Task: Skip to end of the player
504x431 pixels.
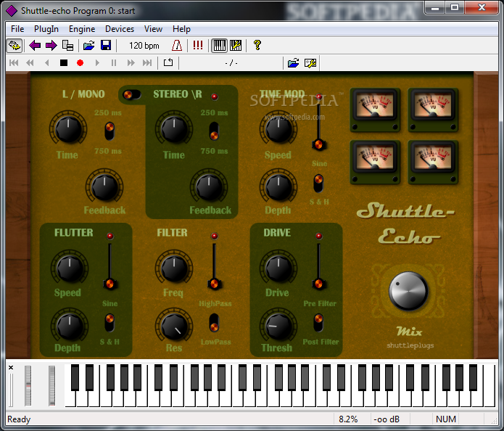Action: click(147, 62)
